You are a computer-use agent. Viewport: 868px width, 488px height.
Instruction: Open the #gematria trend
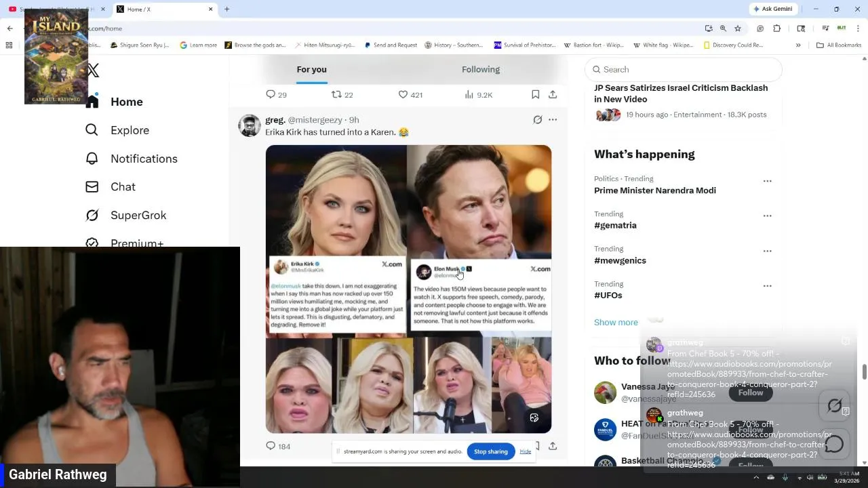pos(615,225)
